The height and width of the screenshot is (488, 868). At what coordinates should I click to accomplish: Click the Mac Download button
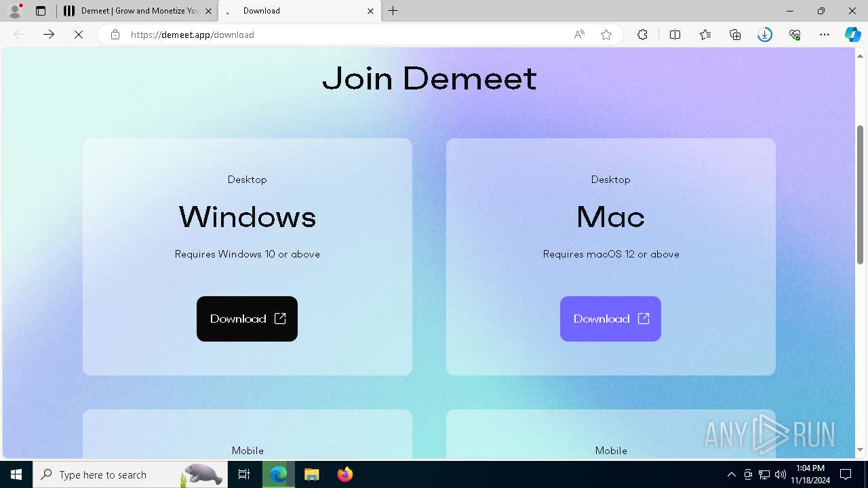[610, 319]
